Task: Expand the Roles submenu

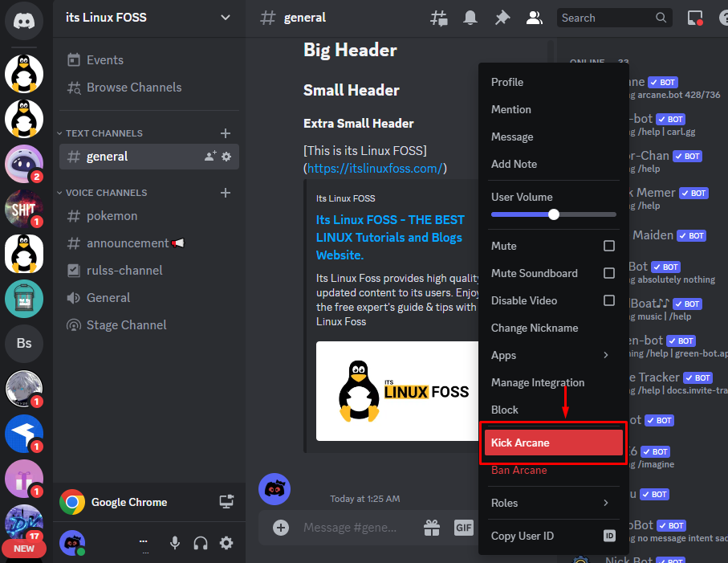Action: pyautogui.click(x=552, y=503)
